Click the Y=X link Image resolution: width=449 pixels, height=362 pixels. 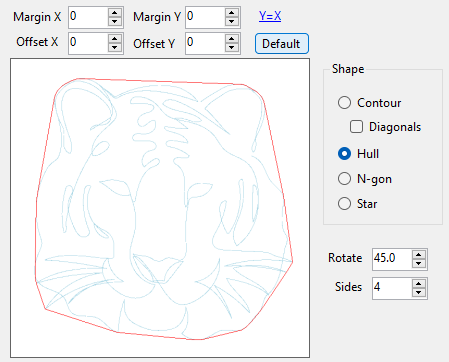(270, 16)
